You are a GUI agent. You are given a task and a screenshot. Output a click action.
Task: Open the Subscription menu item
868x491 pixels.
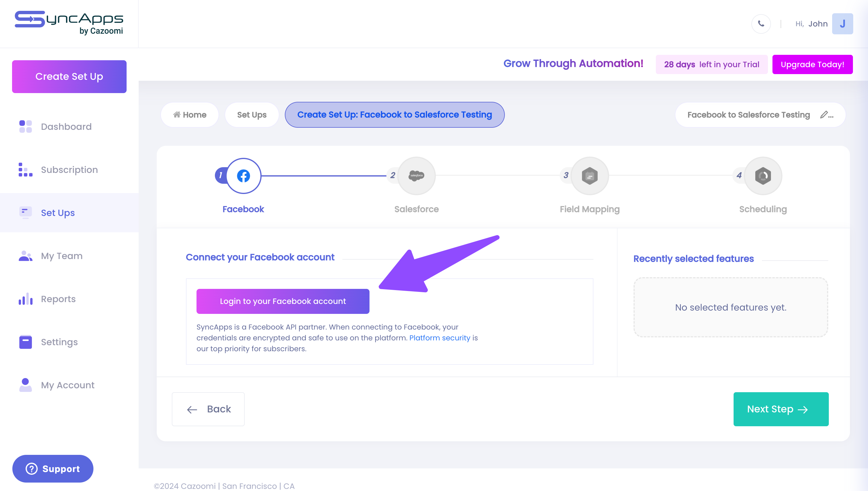point(69,170)
